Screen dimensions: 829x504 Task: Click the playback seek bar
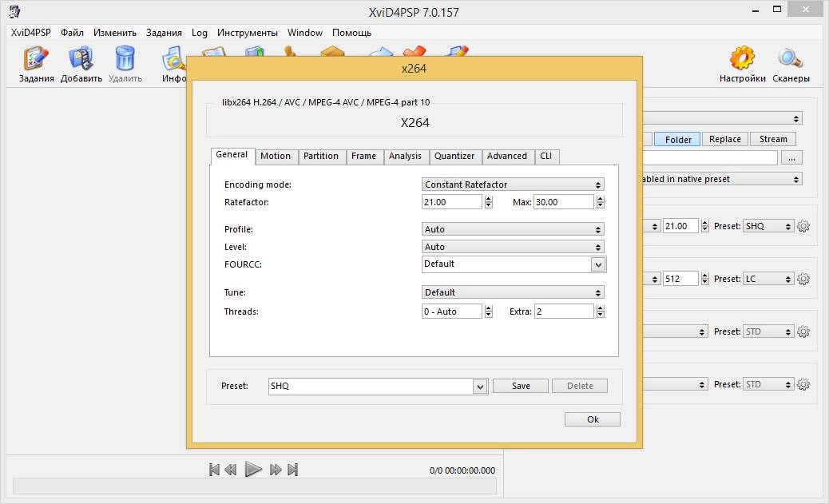pos(254,486)
